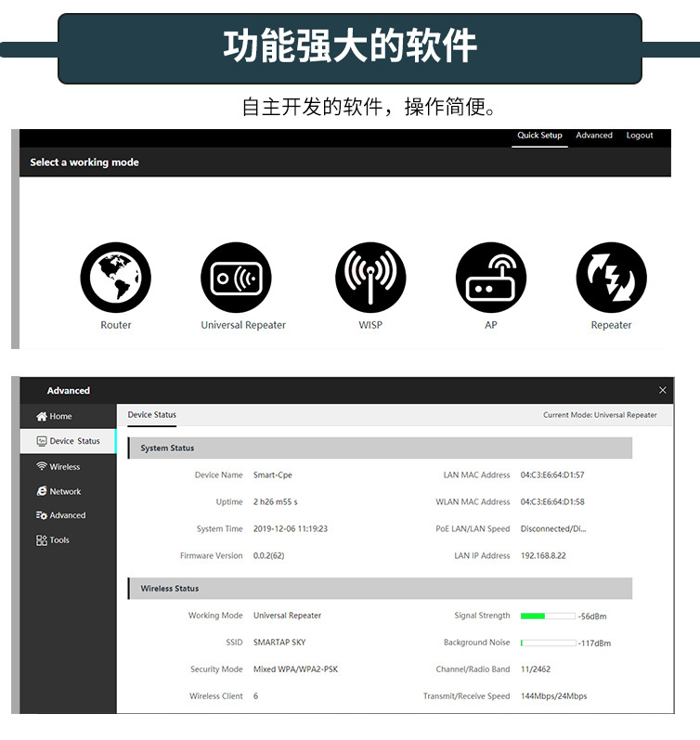Click the Tools icon in sidebar
Image resolution: width=700 pixels, height=740 pixels.
pos(42,540)
